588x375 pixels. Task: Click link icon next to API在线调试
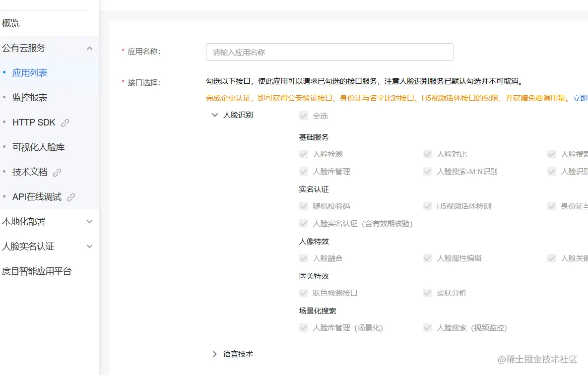tap(71, 197)
